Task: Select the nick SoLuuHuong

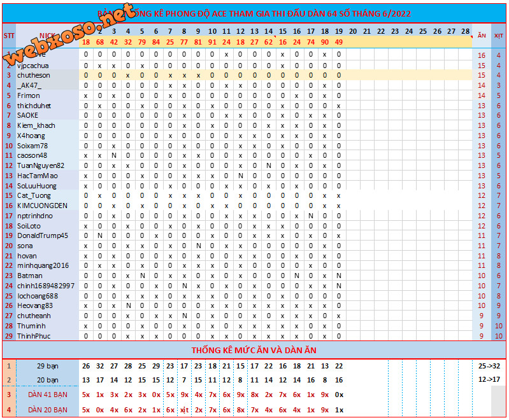Action: point(37,186)
